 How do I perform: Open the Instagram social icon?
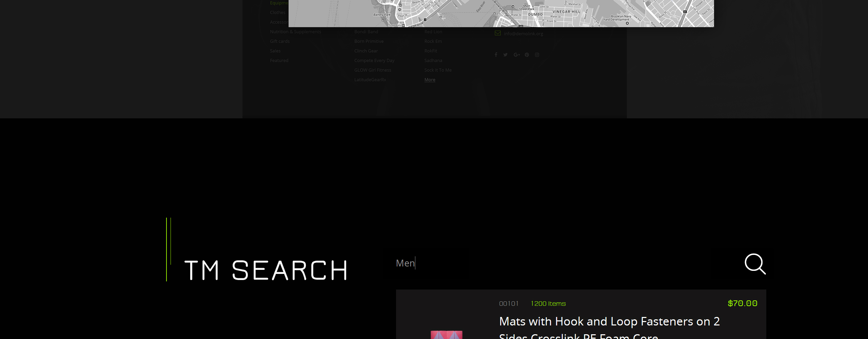coord(537,55)
